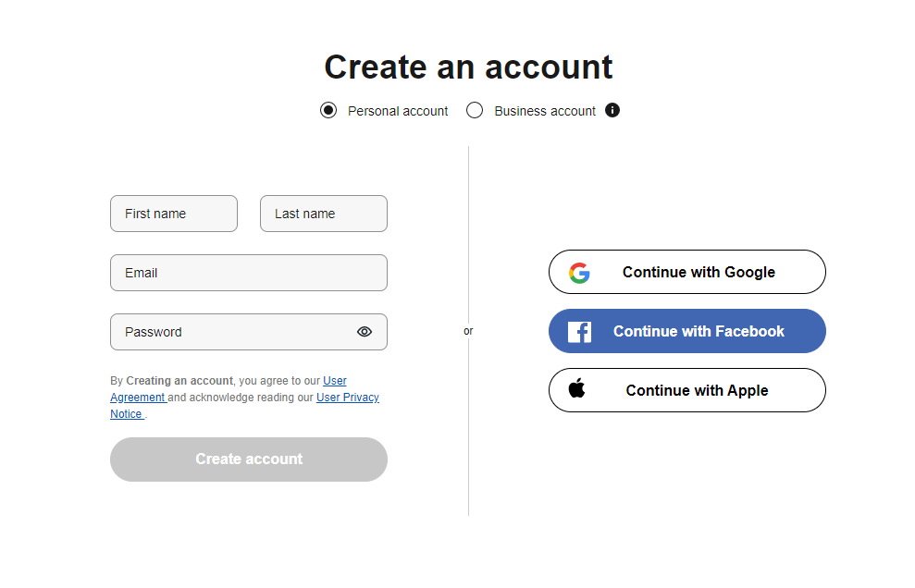Select the Personal account radio button
Image resolution: width=915 pixels, height=588 pixels.
(x=328, y=111)
